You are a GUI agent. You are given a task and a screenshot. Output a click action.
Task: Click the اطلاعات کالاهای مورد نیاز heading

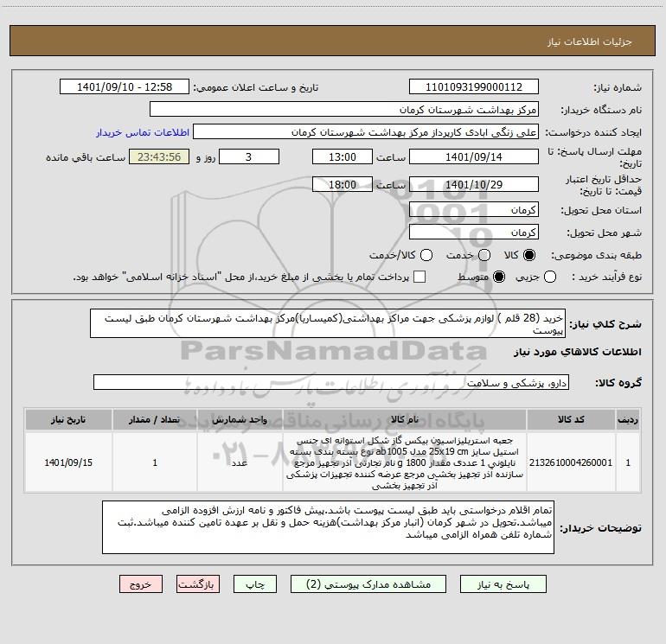[577, 352]
